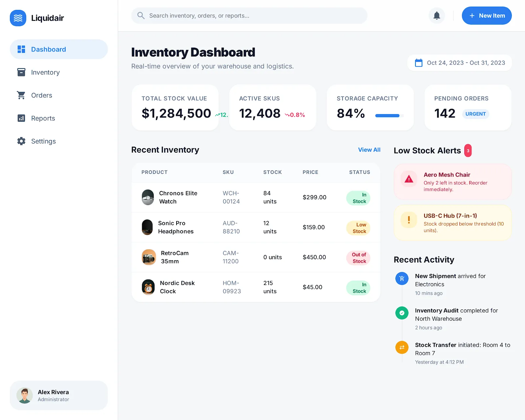The width and height of the screenshot is (525, 420).
Task: Click the blue New Shipment activity icon
Action: 402,279
